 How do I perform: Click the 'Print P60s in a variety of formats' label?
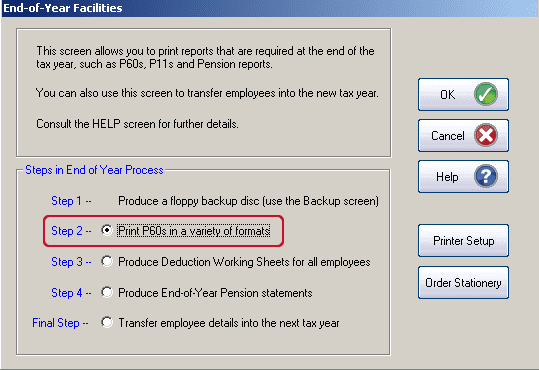pos(194,231)
